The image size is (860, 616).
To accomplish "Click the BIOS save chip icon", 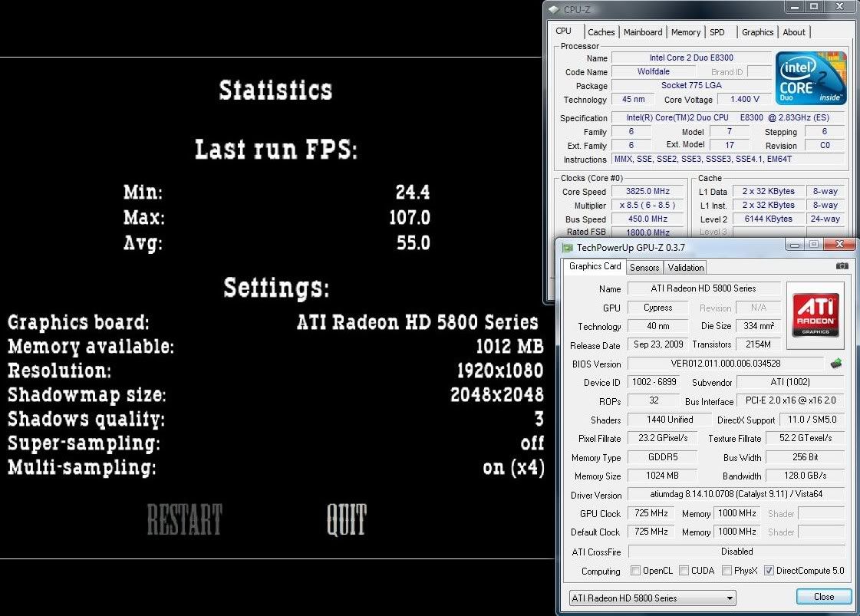I will click(836, 363).
